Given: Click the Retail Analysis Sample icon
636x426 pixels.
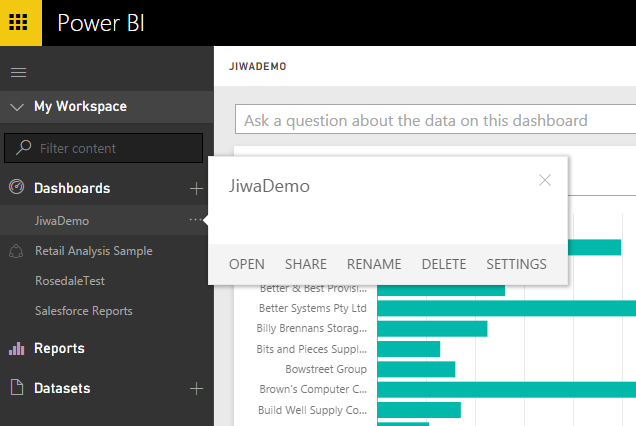Looking at the screenshot, I should coord(16,251).
